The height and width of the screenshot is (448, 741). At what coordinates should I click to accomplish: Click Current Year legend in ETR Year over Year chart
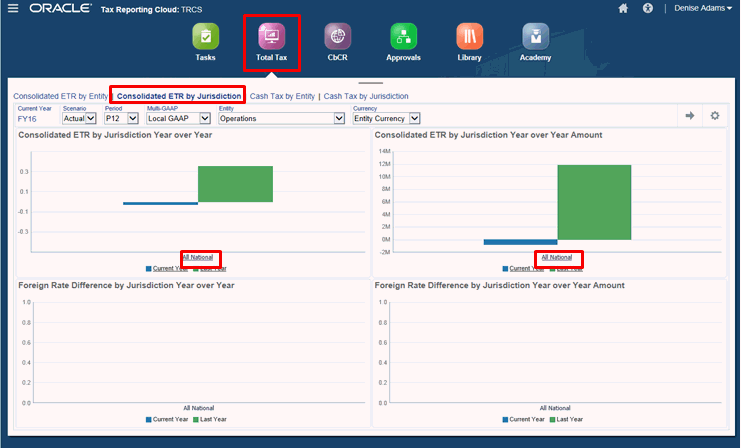(167, 268)
